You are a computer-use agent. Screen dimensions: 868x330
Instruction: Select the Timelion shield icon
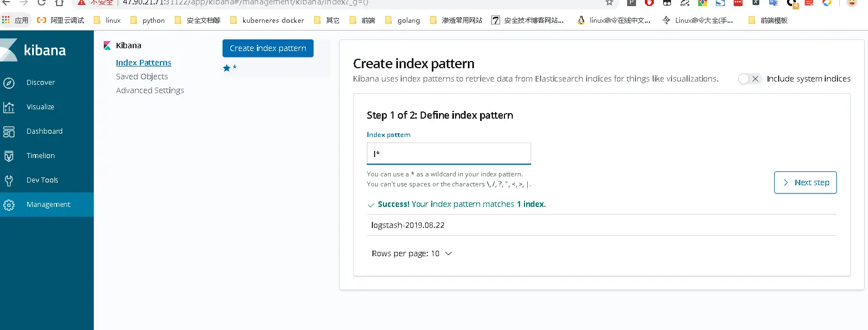9,156
